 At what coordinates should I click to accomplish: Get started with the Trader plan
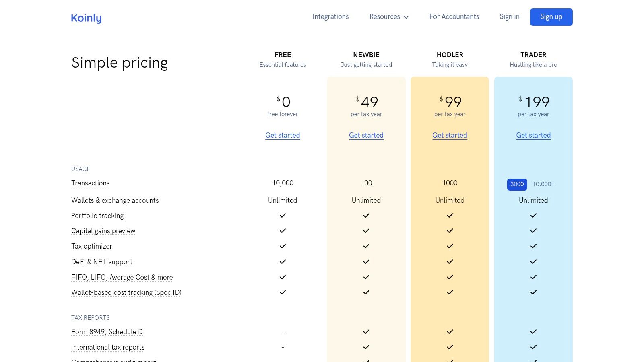tap(533, 135)
